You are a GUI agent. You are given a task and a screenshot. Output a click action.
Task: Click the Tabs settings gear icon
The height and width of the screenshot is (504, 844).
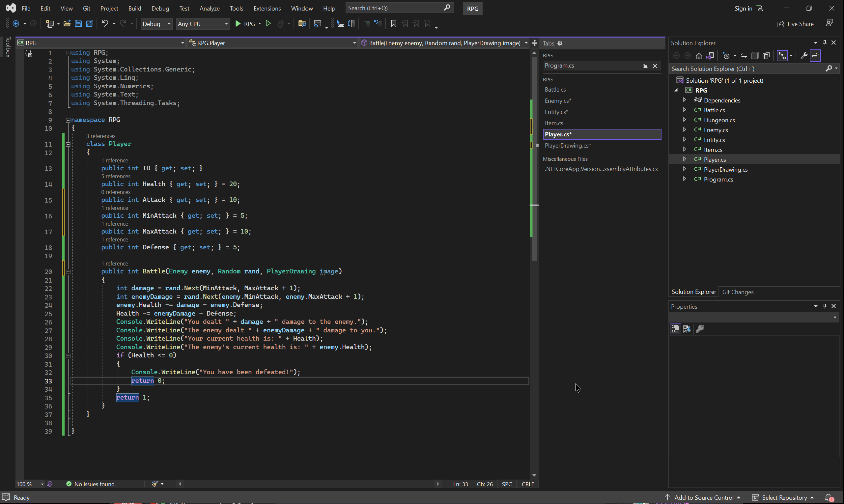click(x=560, y=43)
